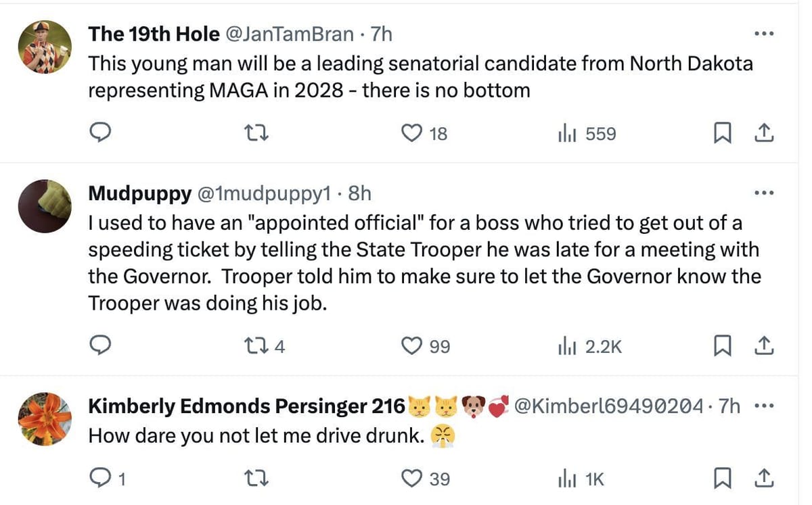View analytics showing 559 views
The width and height of the screenshot is (812, 505).
(x=586, y=134)
